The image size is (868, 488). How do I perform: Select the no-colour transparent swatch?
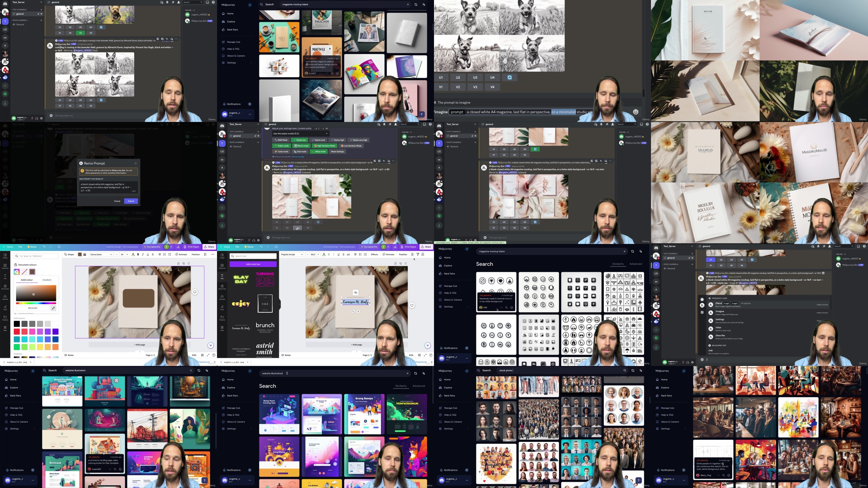tap(25, 272)
